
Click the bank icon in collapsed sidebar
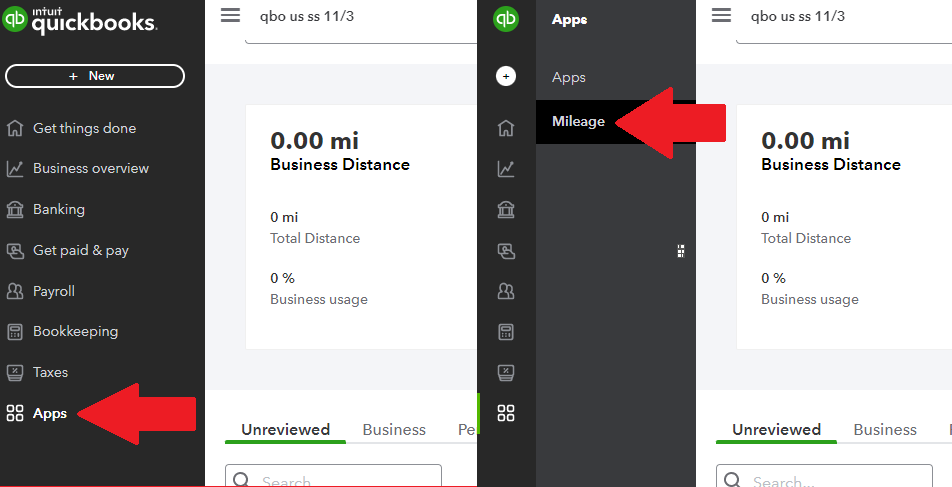click(x=506, y=209)
